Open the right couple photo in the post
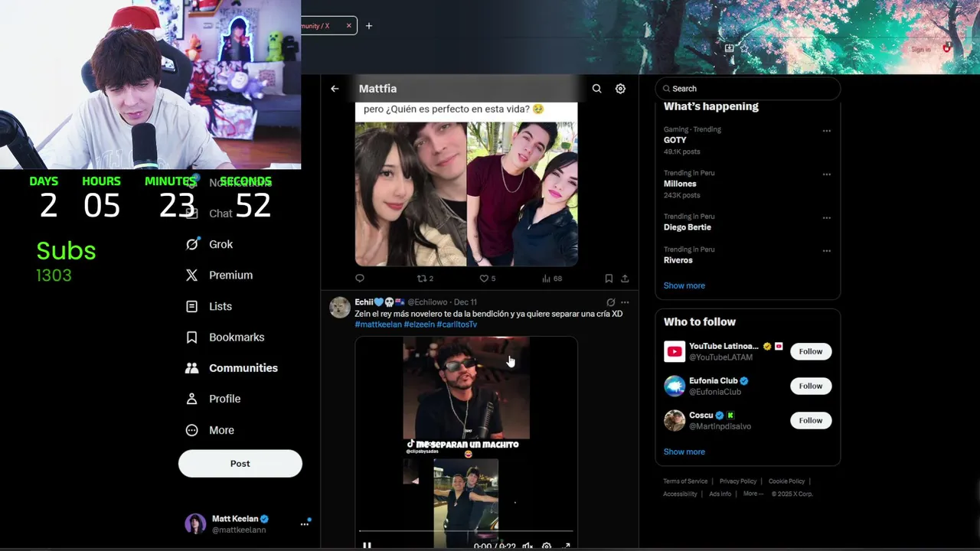The width and height of the screenshot is (980, 551). pos(522,194)
